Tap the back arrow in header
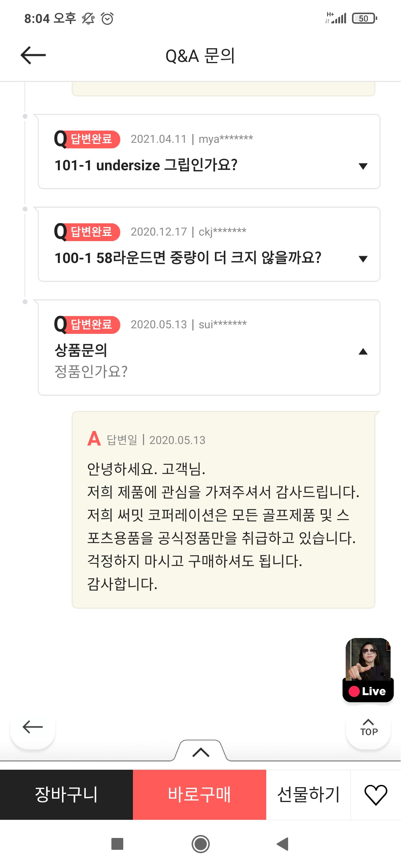 [x=33, y=55]
